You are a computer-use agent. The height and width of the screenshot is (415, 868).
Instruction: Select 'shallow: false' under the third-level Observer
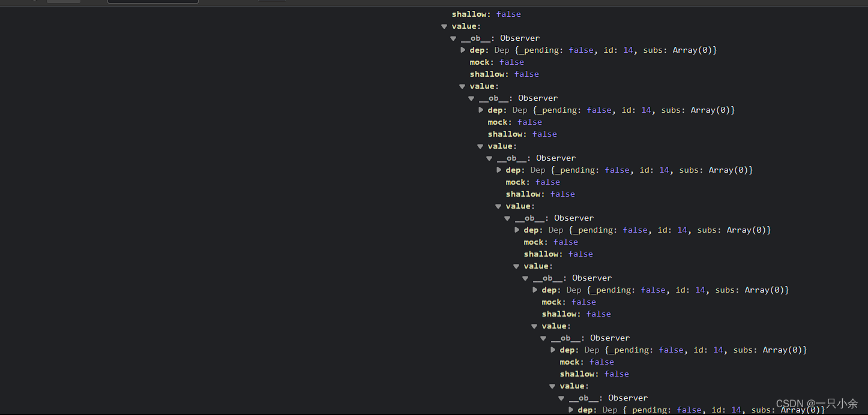click(x=540, y=194)
